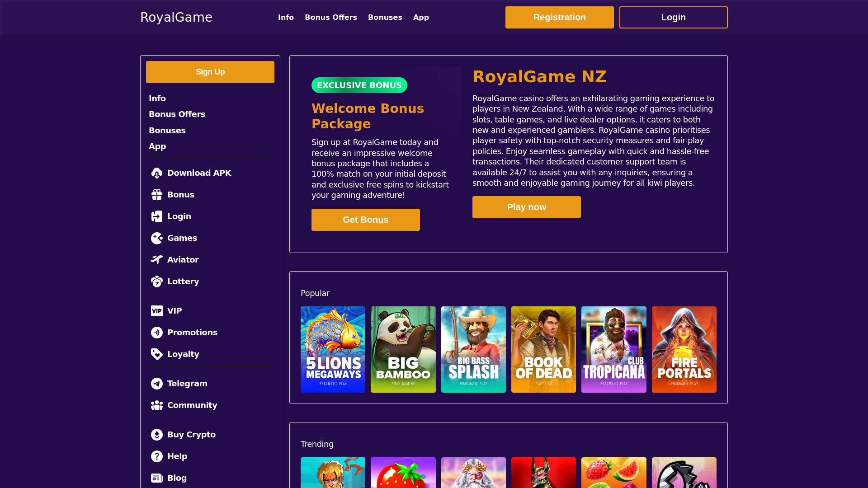
Task: Open the first Trending game with blond warrior
Action: pos(333,473)
